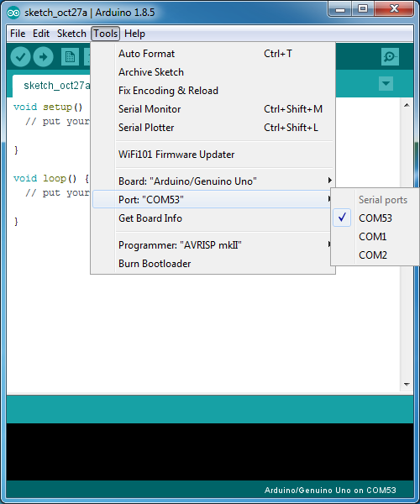Click the Arduino logo in title bar
This screenshot has width=420, height=504.
coord(13,13)
